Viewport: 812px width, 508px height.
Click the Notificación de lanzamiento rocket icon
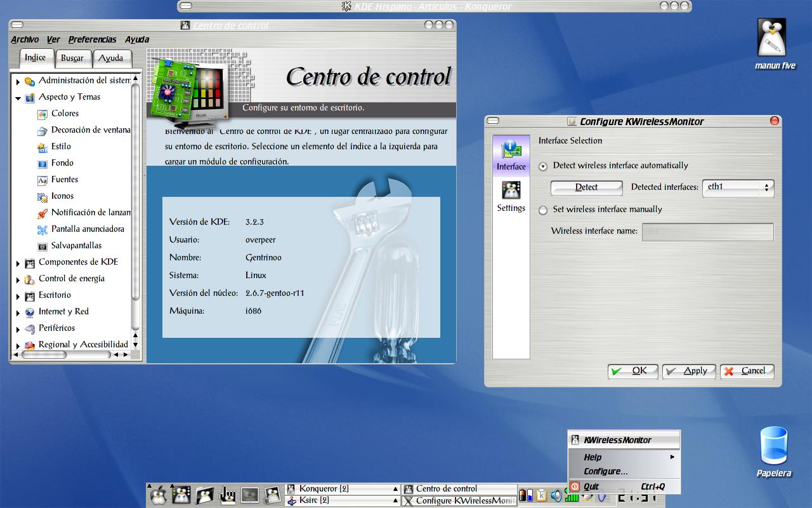(42, 213)
